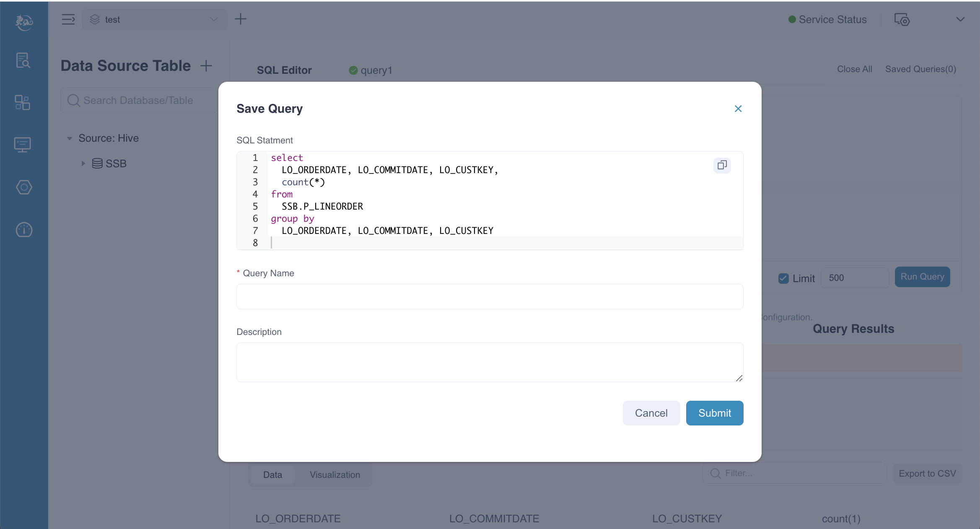Click the settings or configuration icon in sidebar
Image resolution: width=980 pixels, height=529 pixels.
pyautogui.click(x=23, y=188)
